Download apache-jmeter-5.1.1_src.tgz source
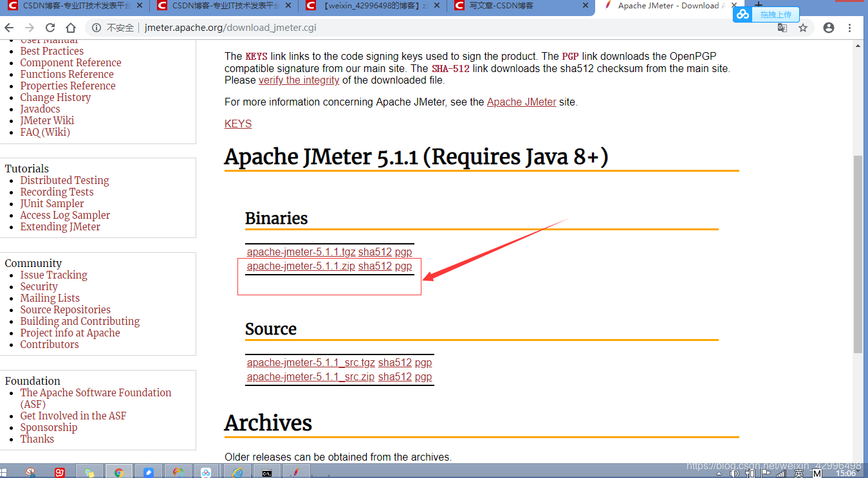 (311, 363)
